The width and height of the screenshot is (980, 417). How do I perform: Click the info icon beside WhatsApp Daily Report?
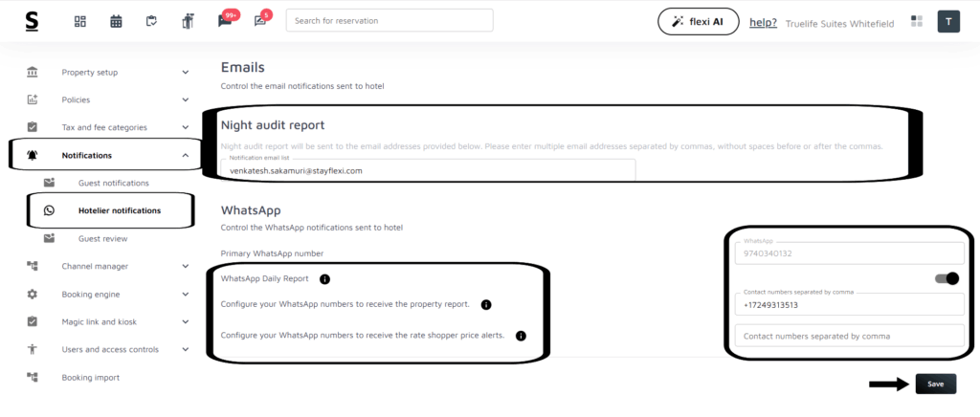pos(324,279)
